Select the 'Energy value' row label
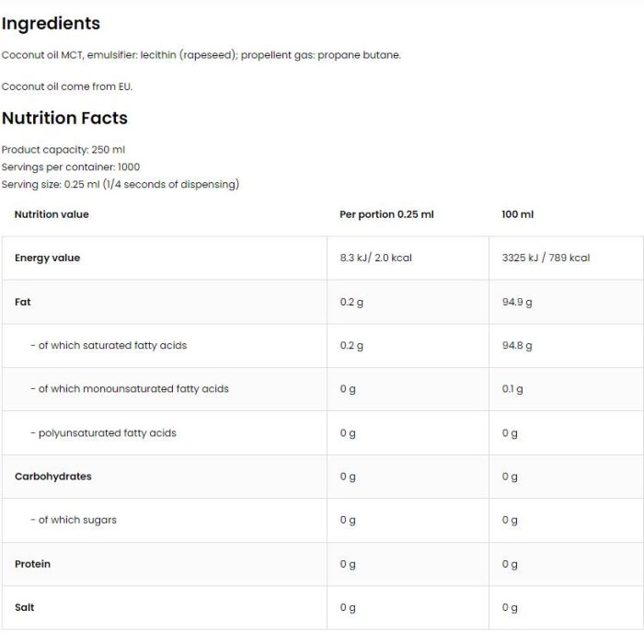 pos(48,258)
